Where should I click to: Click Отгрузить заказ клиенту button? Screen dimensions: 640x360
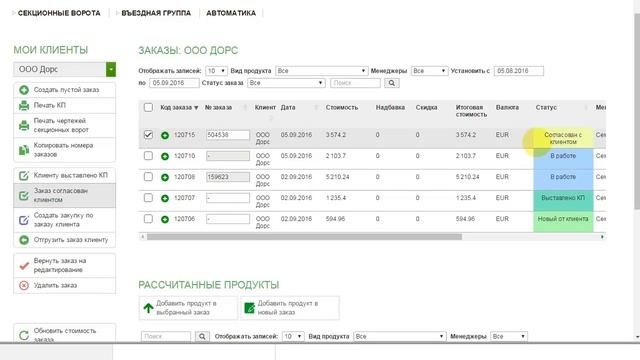64,240
